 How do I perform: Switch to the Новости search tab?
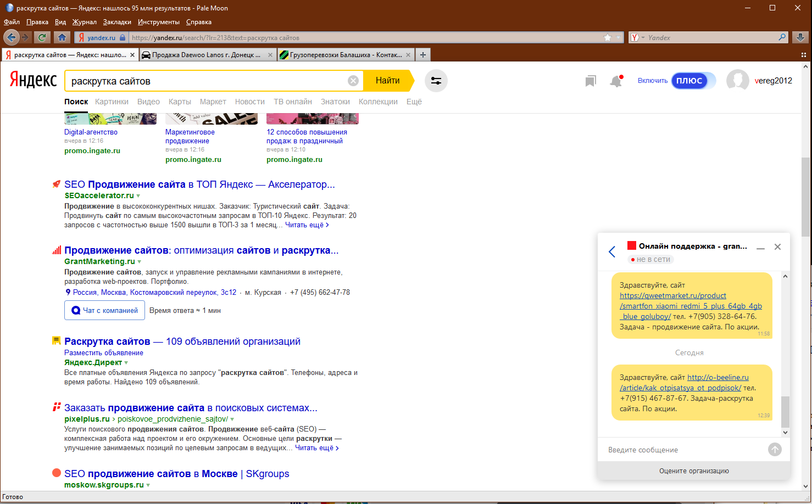(x=250, y=102)
